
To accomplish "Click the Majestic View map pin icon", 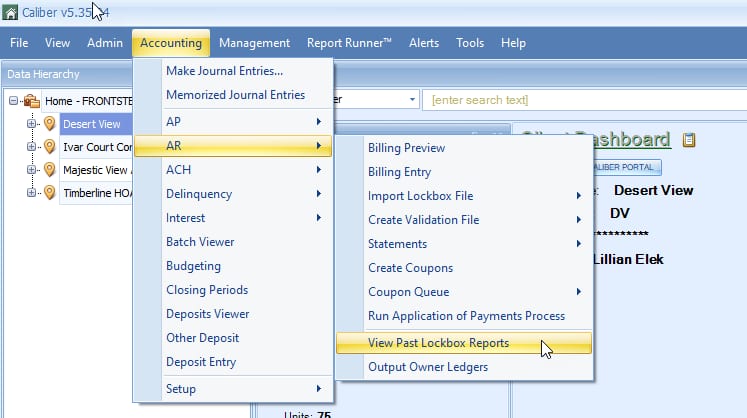I will tap(50, 169).
